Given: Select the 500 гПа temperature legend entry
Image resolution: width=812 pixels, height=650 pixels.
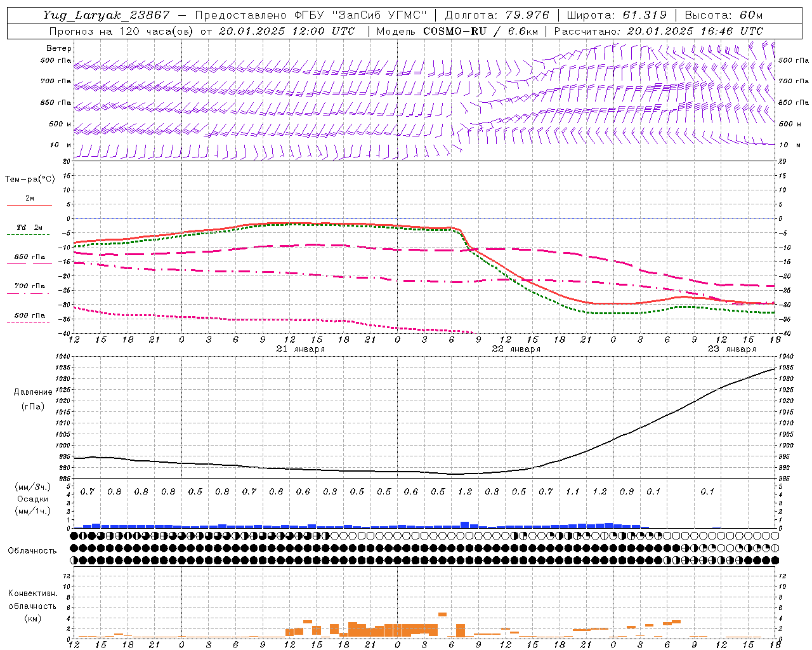Looking at the screenshot, I should tap(30, 315).
